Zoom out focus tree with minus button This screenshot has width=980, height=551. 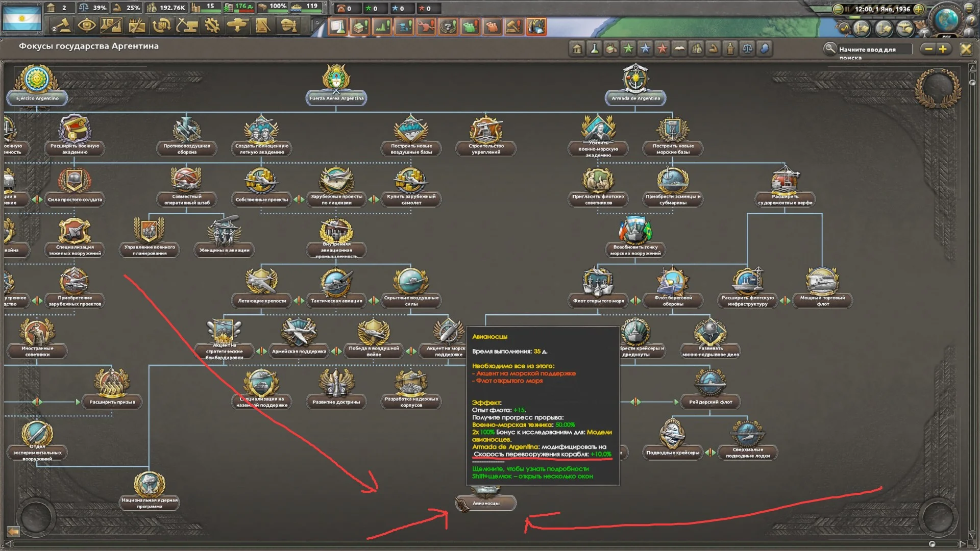click(x=929, y=49)
